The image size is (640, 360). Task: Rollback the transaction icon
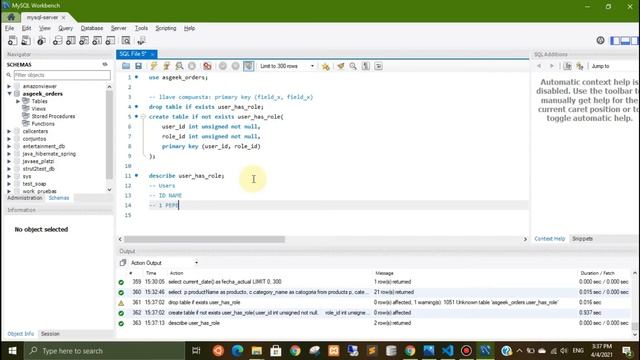pyautogui.click(x=236, y=66)
